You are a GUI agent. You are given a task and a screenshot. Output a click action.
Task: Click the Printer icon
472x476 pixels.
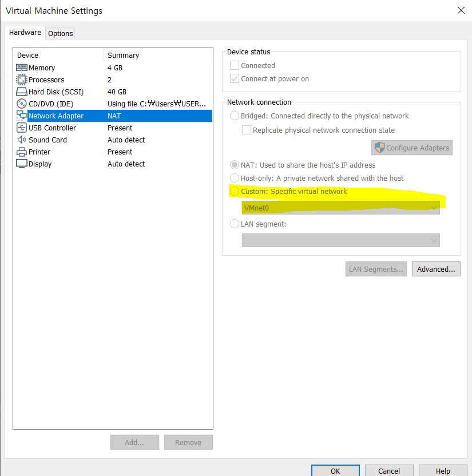coord(22,152)
